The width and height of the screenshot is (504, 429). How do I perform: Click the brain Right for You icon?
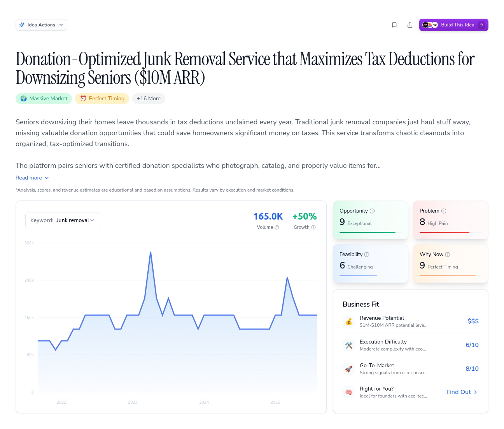[x=349, y=392]
